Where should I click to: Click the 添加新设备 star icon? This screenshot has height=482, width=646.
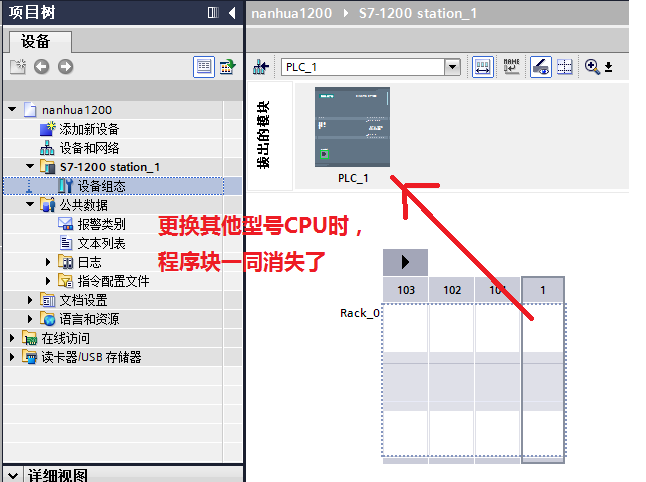click(48, 129)
